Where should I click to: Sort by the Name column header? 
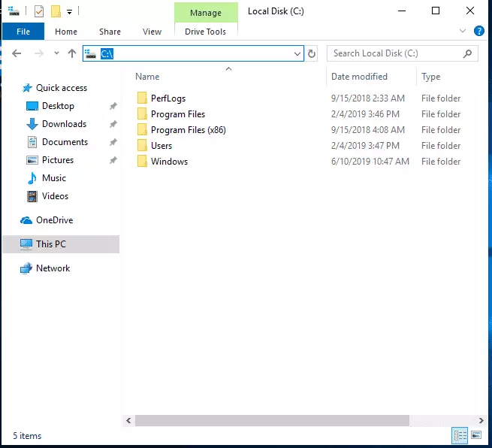point(147,77)
